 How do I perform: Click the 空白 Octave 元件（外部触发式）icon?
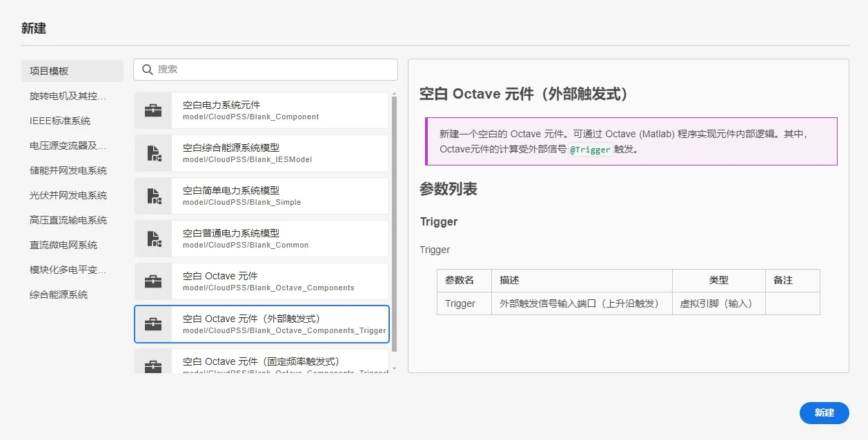[152, 324]
